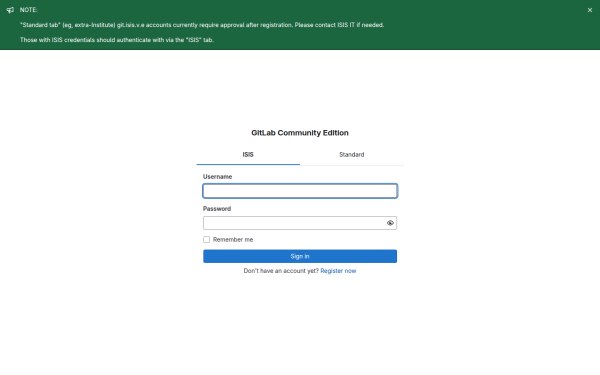This screenshot has width=600, height=375.
Task: Switch to the ISIS login tab
Action: coord(248,155)
